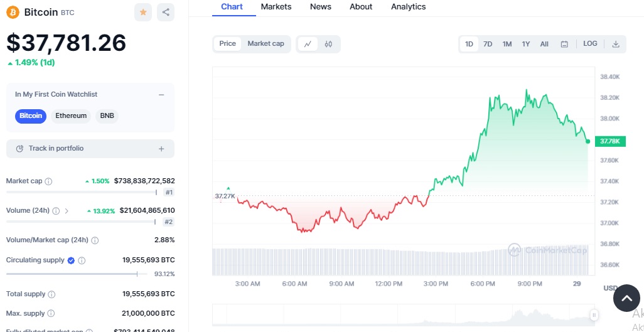Screen dimensions: 644x332
Task: Click the 13.92% volume change value
Action: coord(101,211)
